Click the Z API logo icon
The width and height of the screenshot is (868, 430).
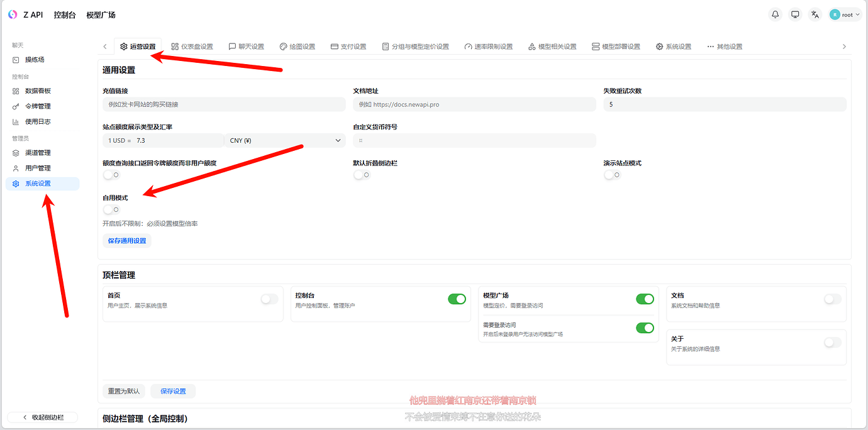(13, 14)
